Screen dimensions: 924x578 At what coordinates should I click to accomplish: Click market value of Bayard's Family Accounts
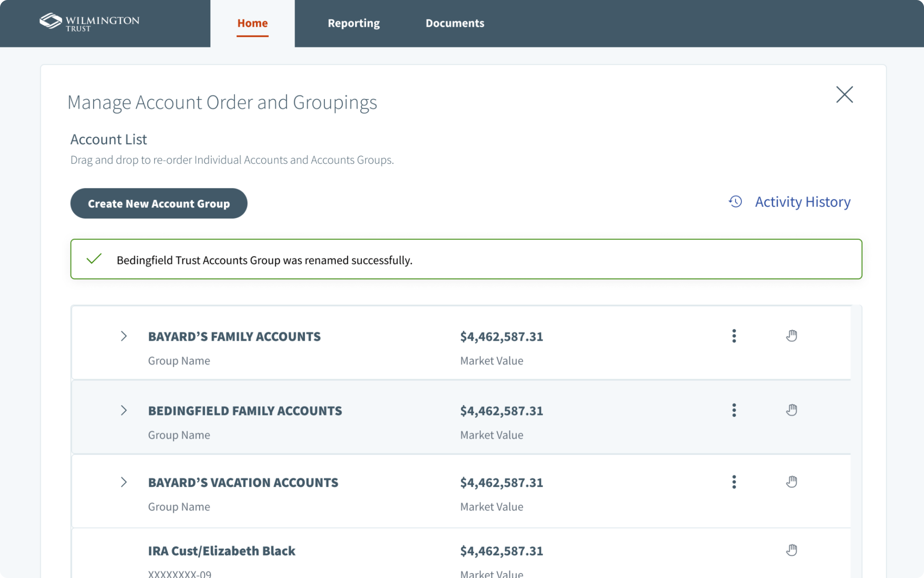click(501, 336)
